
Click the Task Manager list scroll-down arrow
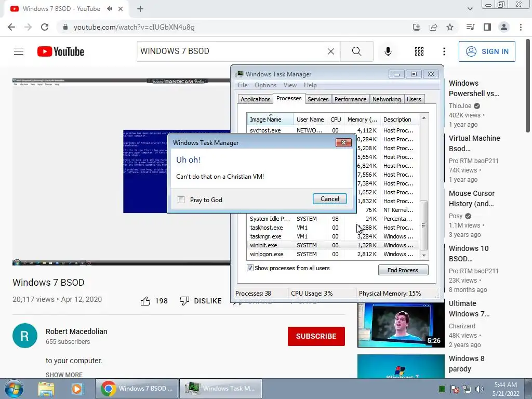[424, 256]
